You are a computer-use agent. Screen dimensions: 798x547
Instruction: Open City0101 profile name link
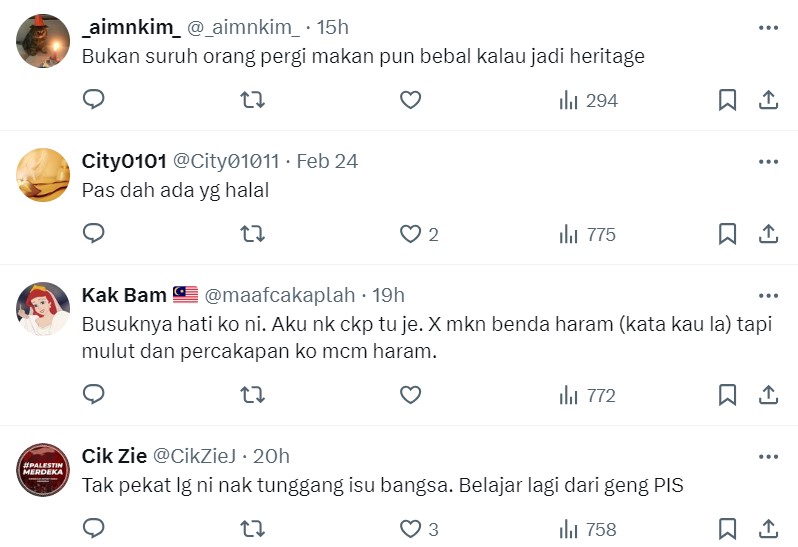point(123,161)
